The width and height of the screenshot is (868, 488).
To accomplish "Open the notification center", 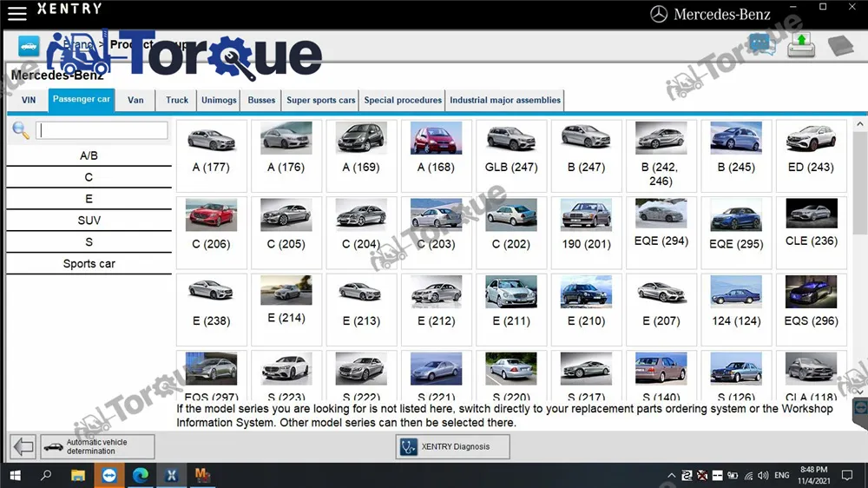I will coord(847,475).
